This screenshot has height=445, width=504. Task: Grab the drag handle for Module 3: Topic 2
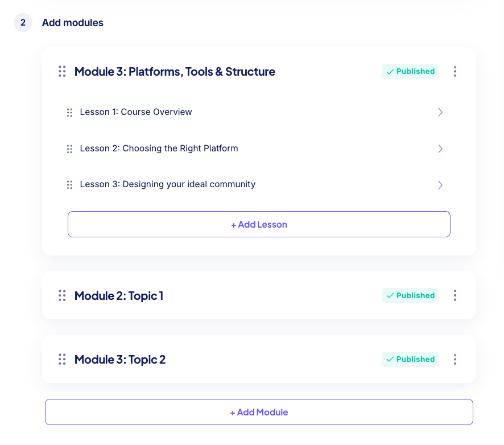(62, 359)
